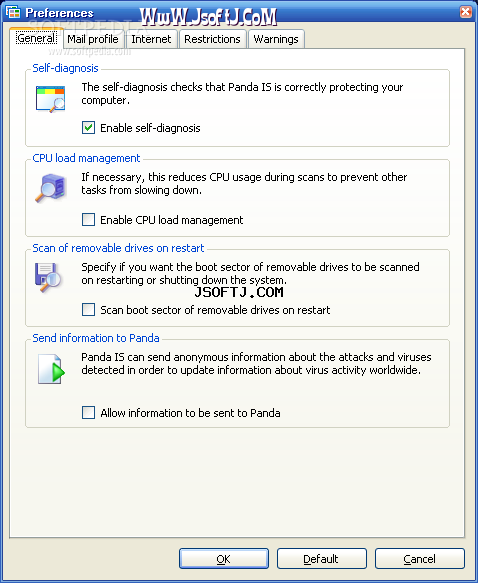This screenshot has height=583, width=478.
Task: Select the General tab
Action: pyautogui.click(x=36, y=38)
